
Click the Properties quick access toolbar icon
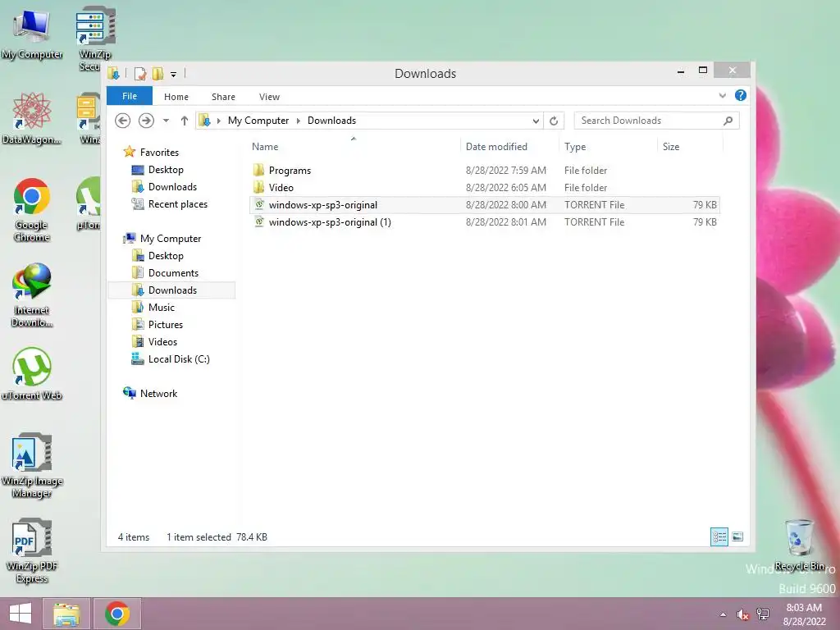[x=140, y=73]
